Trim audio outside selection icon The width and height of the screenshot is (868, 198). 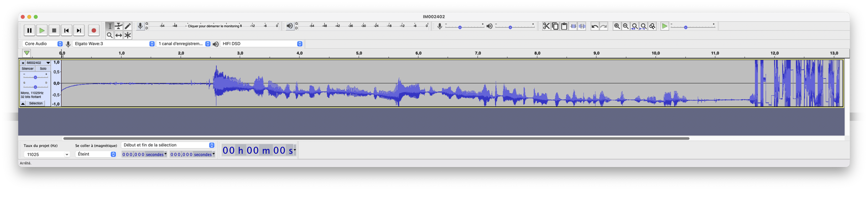pyautogui.click(x=573, y=26)
